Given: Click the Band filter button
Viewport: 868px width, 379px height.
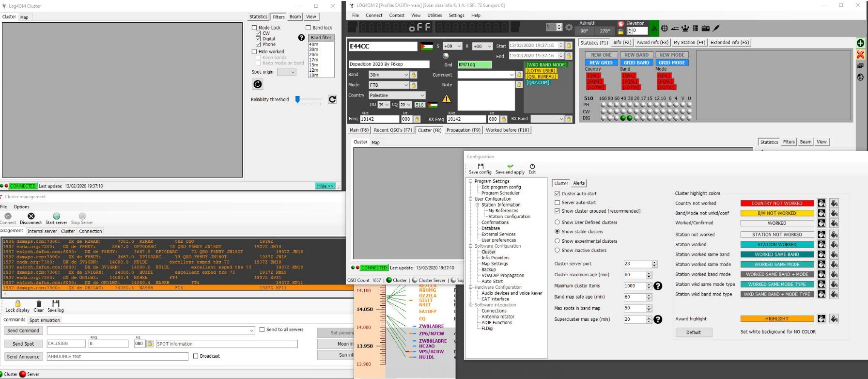Looking at the screenshot, I should coord(321,38).
